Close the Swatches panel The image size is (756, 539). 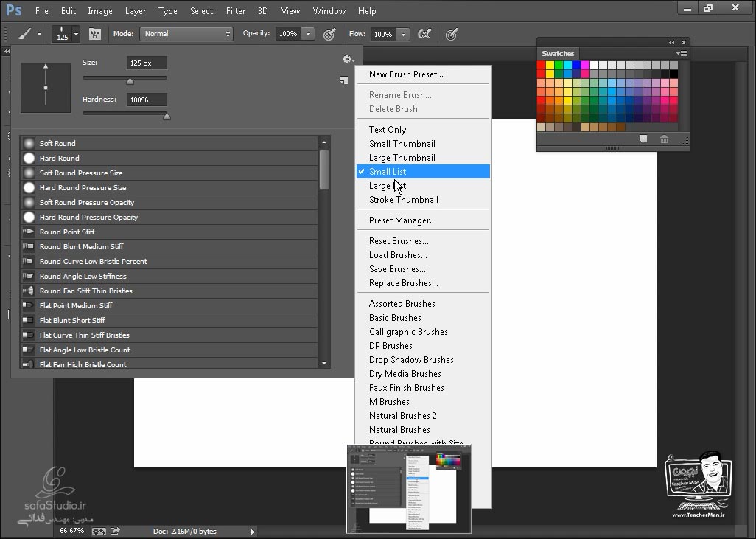tap(684, 43)
